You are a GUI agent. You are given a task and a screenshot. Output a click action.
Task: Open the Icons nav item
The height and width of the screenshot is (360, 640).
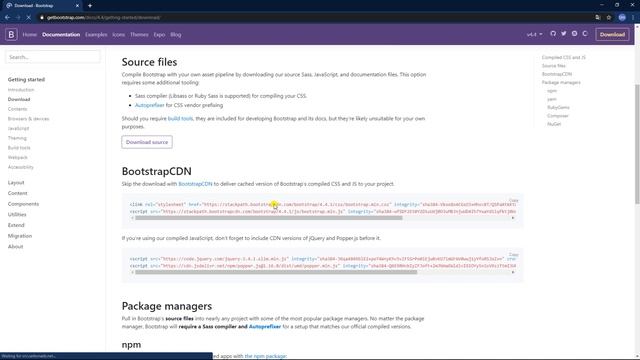(x=118, y=35)
